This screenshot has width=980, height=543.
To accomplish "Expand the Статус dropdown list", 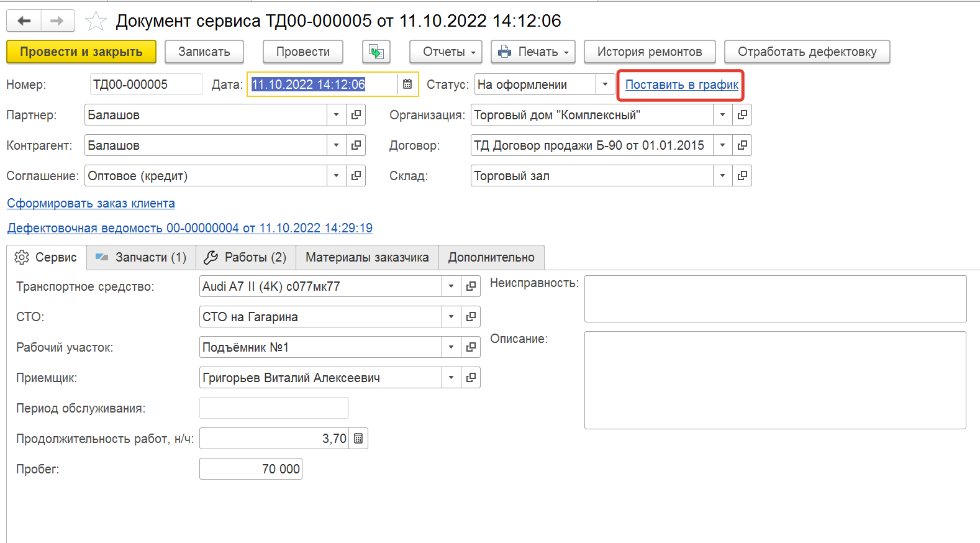I will 605,84.
